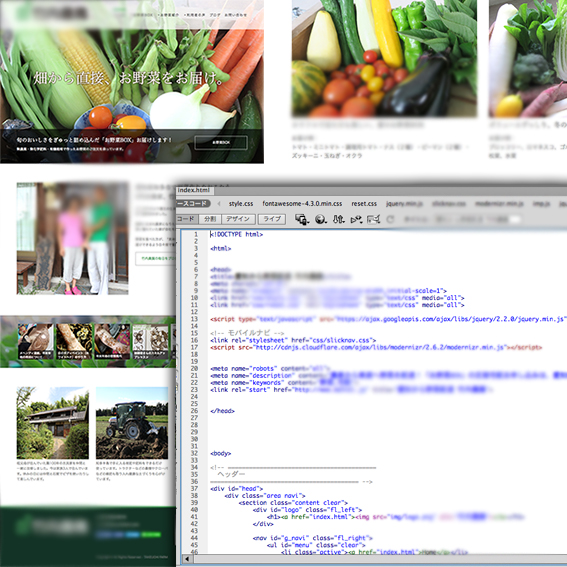Click the モバイルナビ comment line
The image size is (567, 567).
(247, 333)
